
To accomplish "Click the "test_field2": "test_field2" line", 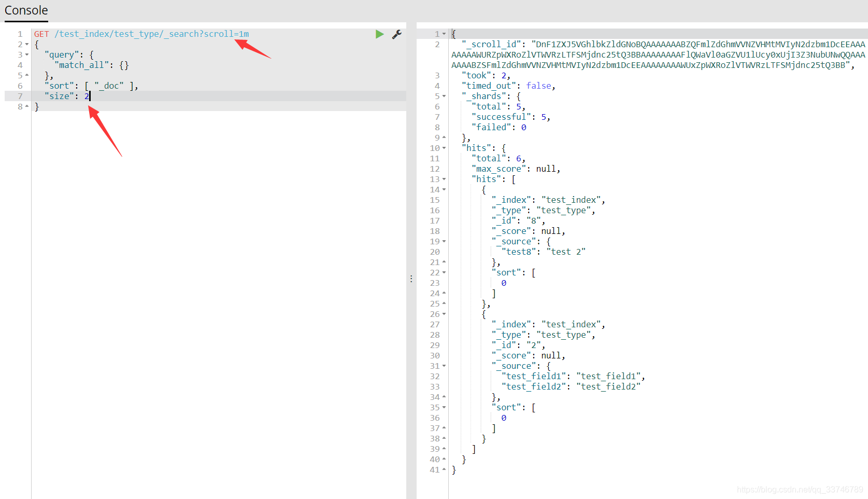I will click(571, 387).
